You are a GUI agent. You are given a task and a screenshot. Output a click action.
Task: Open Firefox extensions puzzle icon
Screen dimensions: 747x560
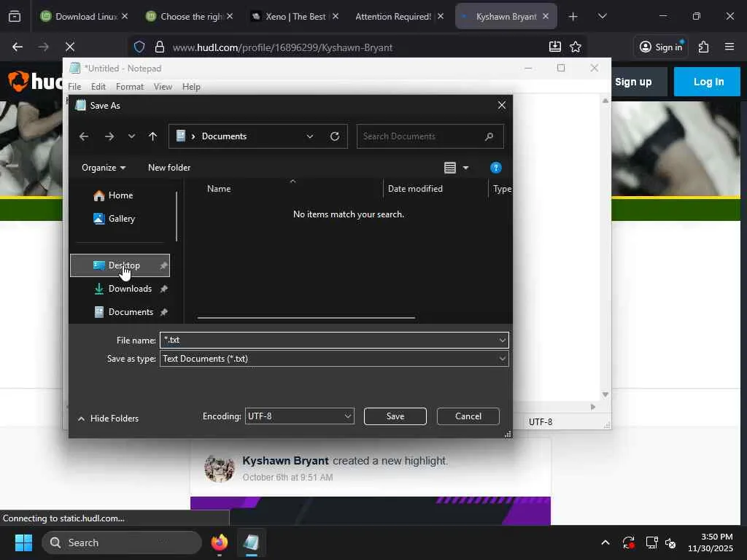click(x=704, y=47)
